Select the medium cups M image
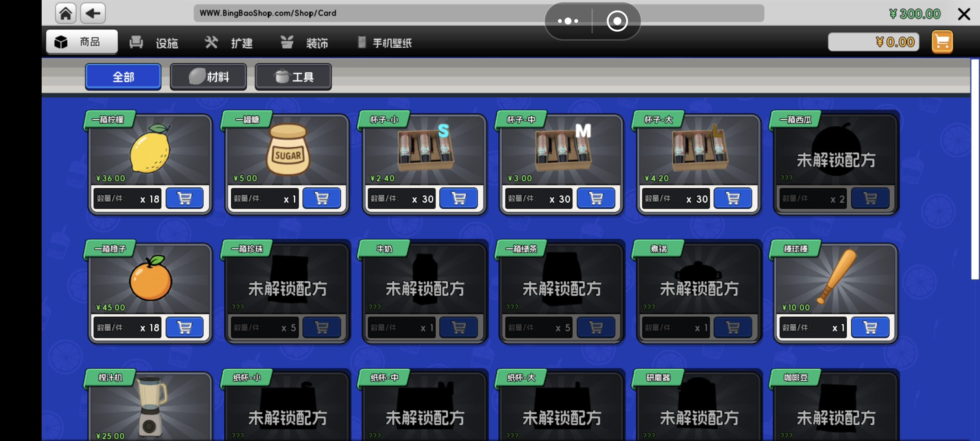Screen dimensions: 980x441 tap(563, 148)
